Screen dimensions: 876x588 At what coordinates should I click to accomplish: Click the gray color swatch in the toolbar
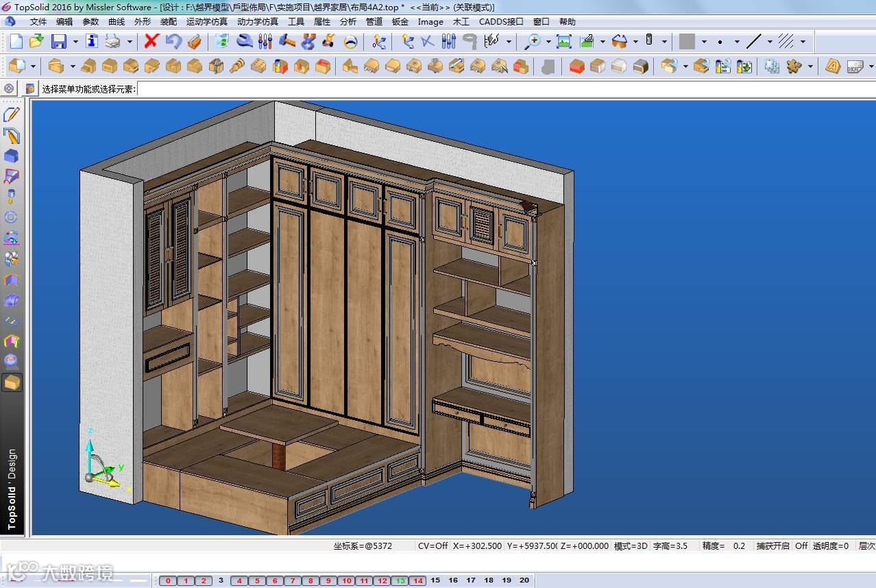coord(687,41)
